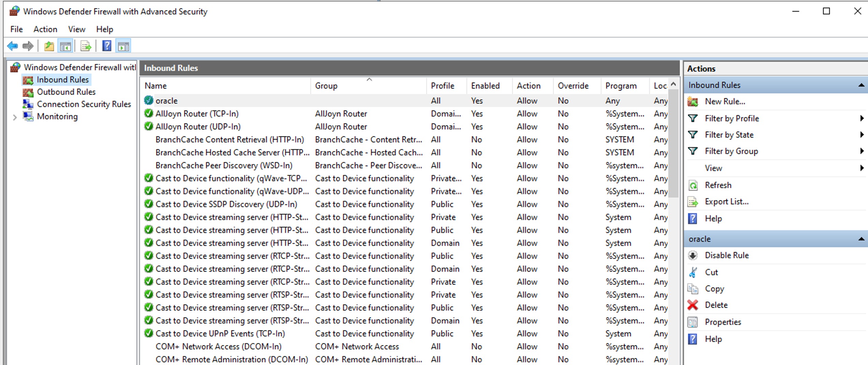
Task: Click the Copy icon in oracle actions
Action: 693,289
